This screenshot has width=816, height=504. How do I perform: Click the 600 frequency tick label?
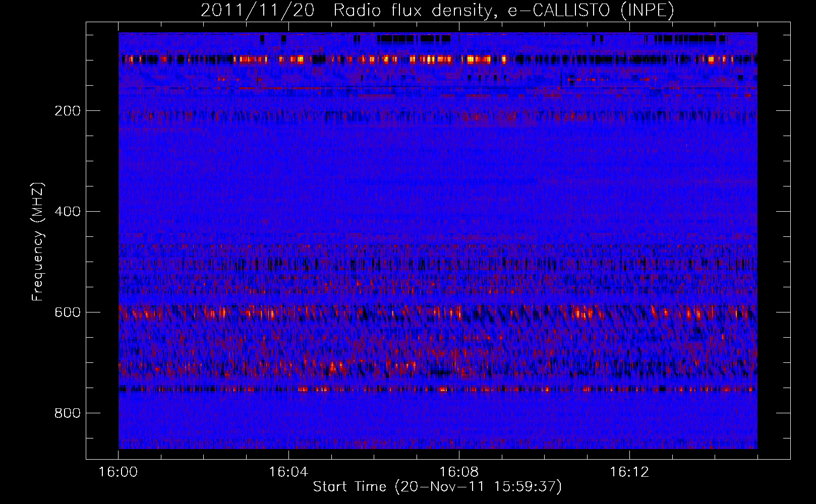pos(68,312)
